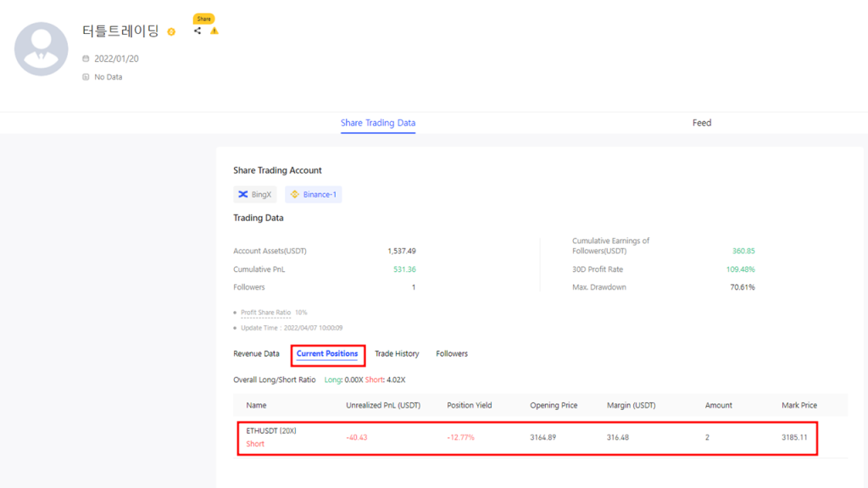Open the Followers tab
The width and height of the screenshot is (868, 488).
tap(452, 353)
